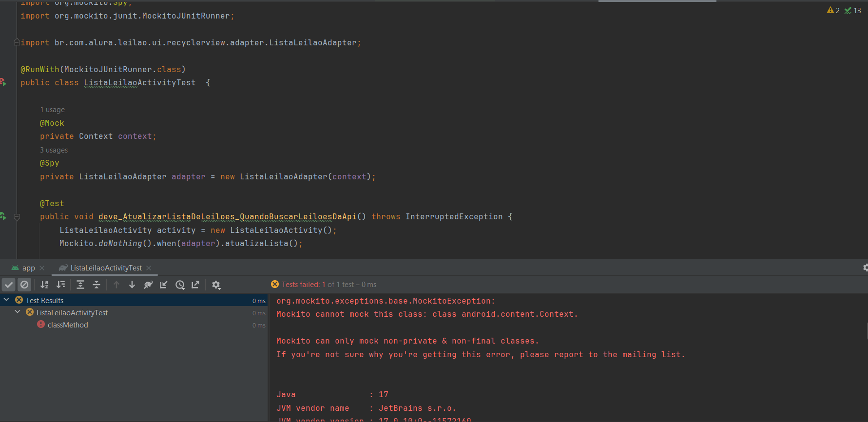Open run tool window options gear
The height and width of the screenshot is (422, 868).
pyautogui.click(x=865, y=268)
